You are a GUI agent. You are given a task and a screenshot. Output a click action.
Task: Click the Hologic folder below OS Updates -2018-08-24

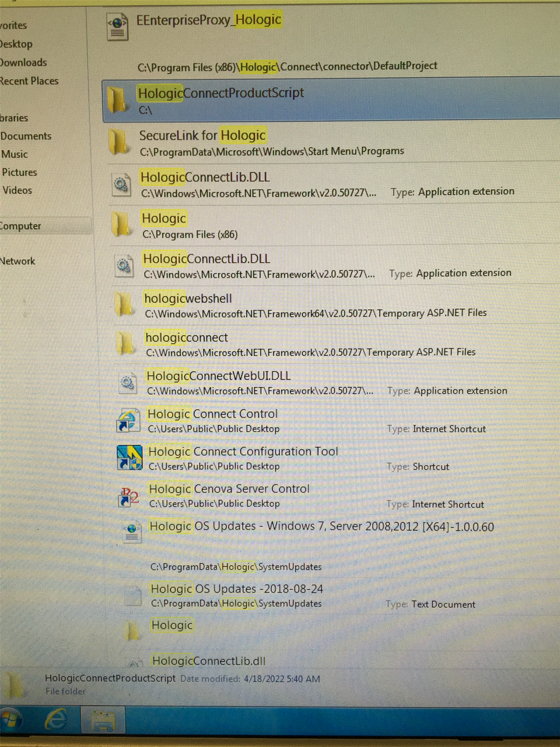pos(172,625)
